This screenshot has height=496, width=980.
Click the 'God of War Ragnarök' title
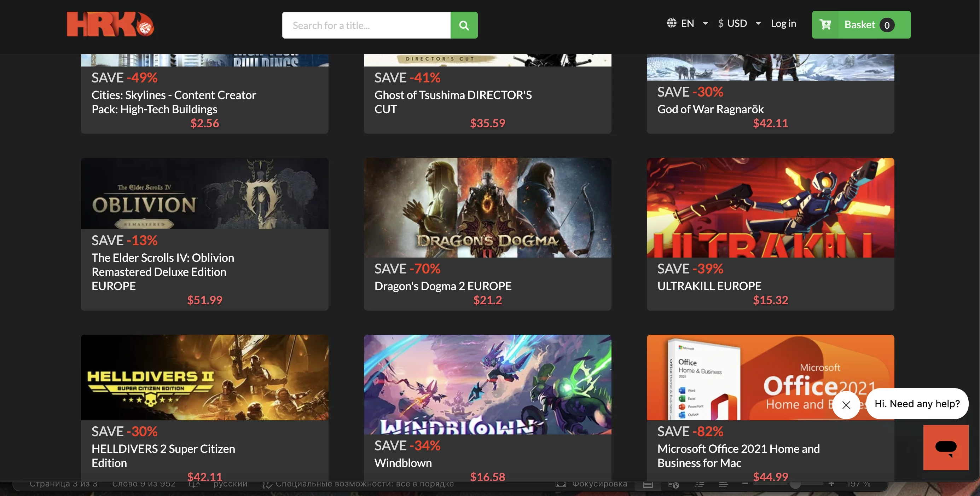(710, 109)
